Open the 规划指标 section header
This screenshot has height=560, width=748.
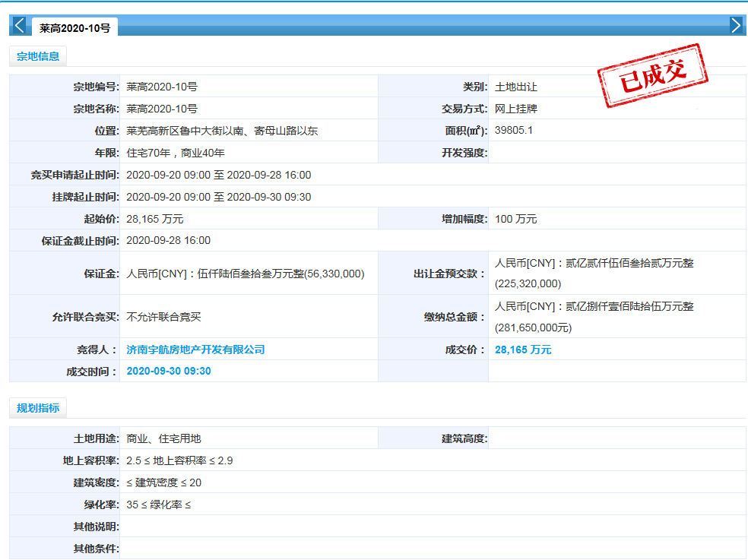(38, 408)
